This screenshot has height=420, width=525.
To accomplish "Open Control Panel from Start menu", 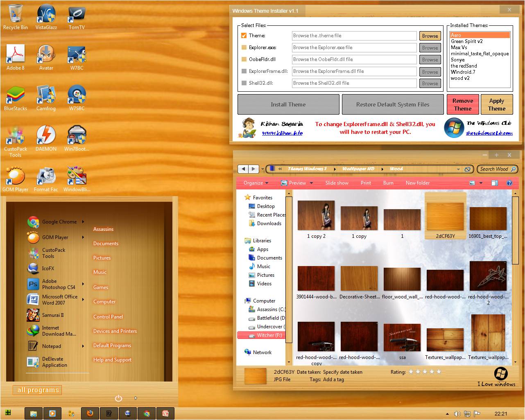I will pyautogui.click(x=108, y=317).
